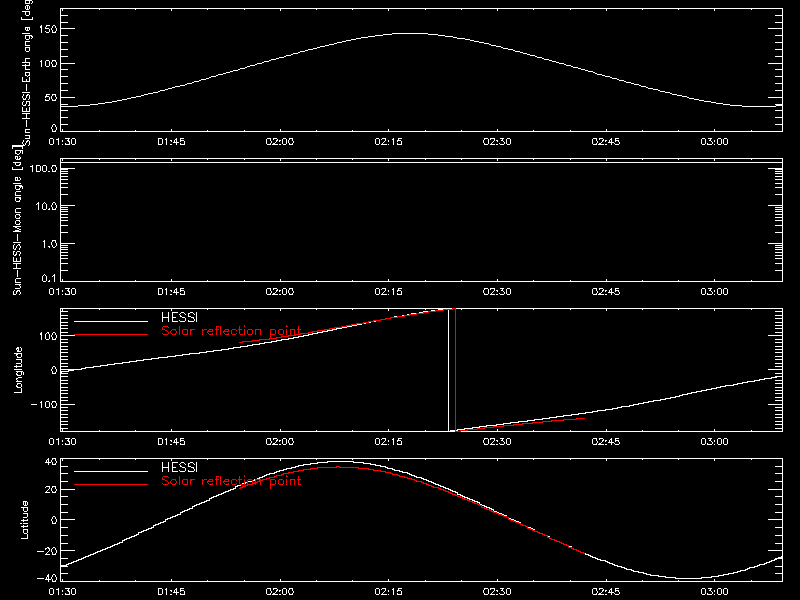
Task: Click HESSI legend label in Latitude plot
Action: (x=179, y=467)
